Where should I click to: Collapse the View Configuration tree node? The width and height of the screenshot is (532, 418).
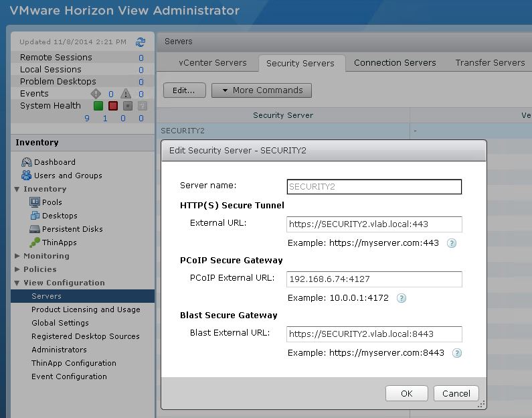pos(17,283)
